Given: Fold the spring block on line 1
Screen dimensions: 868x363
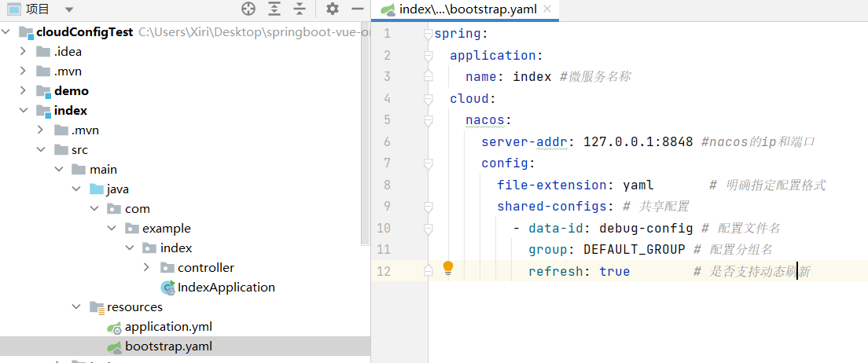Looking at the screenshot, I should [x=428, y=35].
